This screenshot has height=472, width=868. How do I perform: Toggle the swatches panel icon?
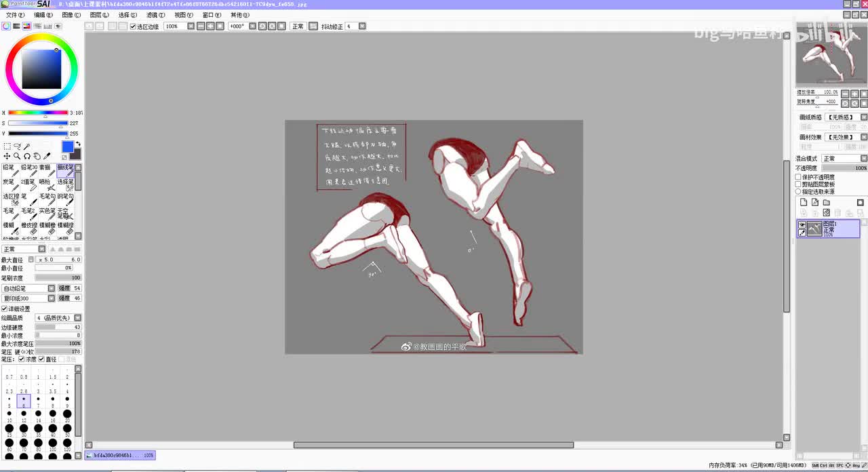point(47,26)
